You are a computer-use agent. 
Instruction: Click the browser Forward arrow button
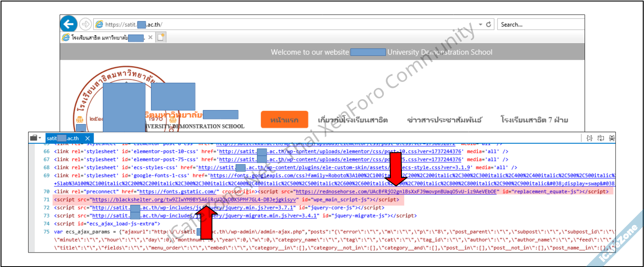pos(85,24)
